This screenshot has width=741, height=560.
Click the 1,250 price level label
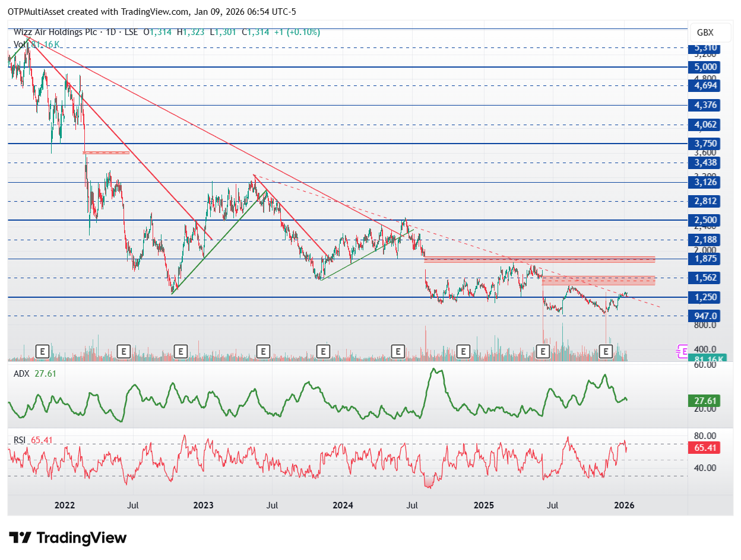point(704,297)
